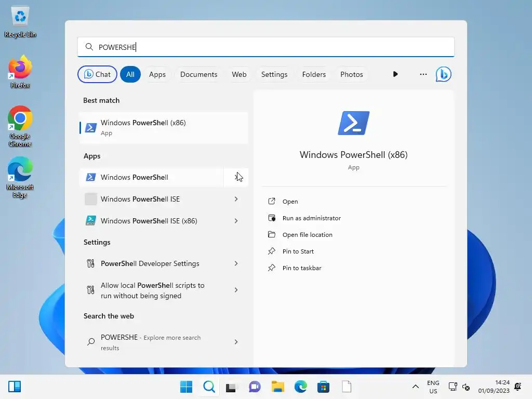Image resolution: width=532 pixels, height=399 pixels.
Task: Click the muted volume tray icon
Action: pos(466,387)
